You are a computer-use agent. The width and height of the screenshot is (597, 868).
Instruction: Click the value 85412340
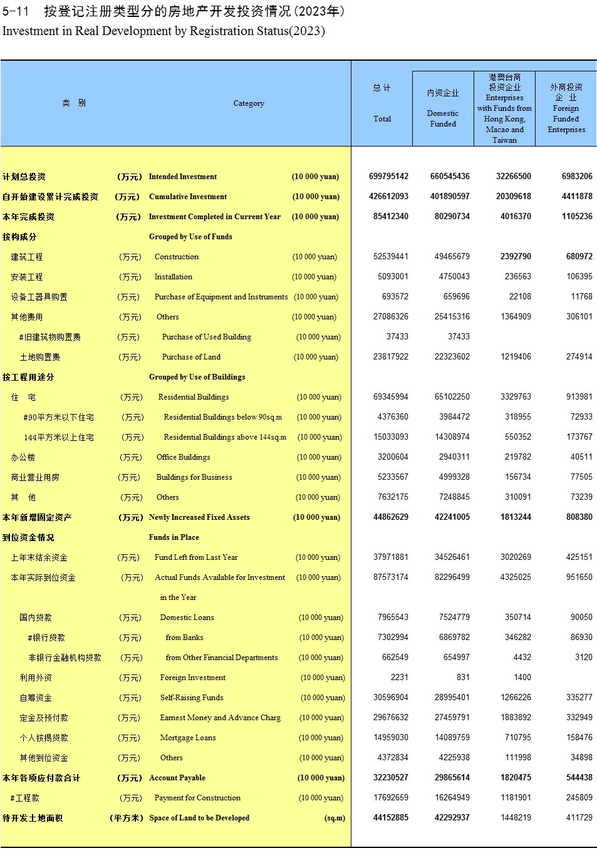click(391, 217)
